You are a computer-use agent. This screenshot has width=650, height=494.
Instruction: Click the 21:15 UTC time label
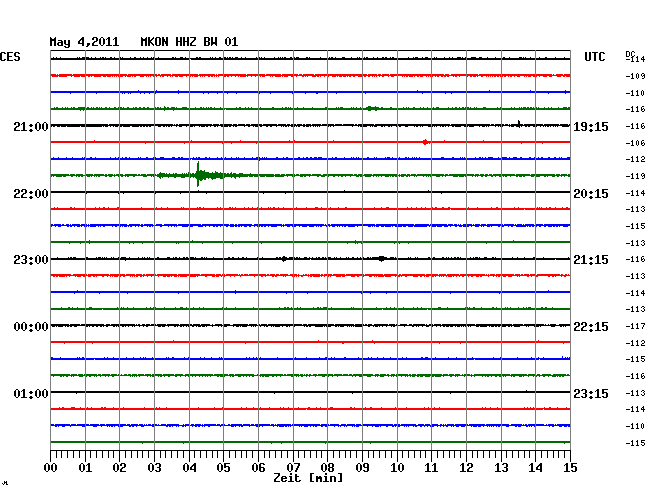[x=591, y=260]
